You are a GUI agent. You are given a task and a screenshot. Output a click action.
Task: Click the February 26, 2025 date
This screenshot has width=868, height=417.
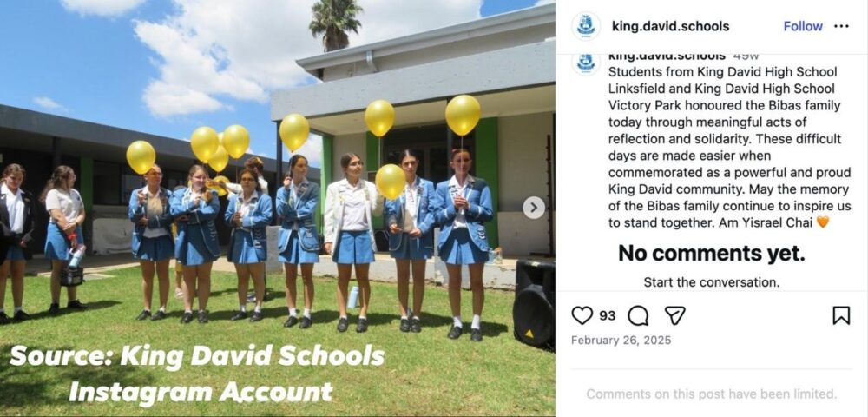(621, 340)
